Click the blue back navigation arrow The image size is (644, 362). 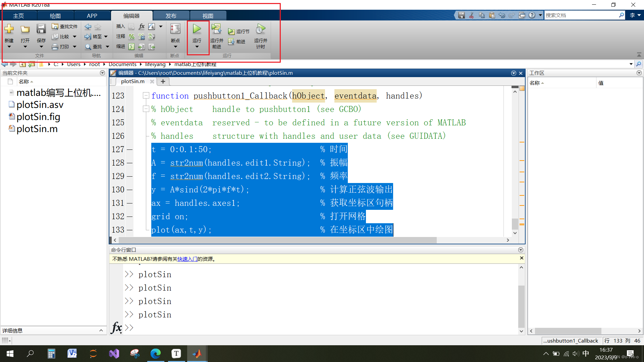tap(88, 26)
